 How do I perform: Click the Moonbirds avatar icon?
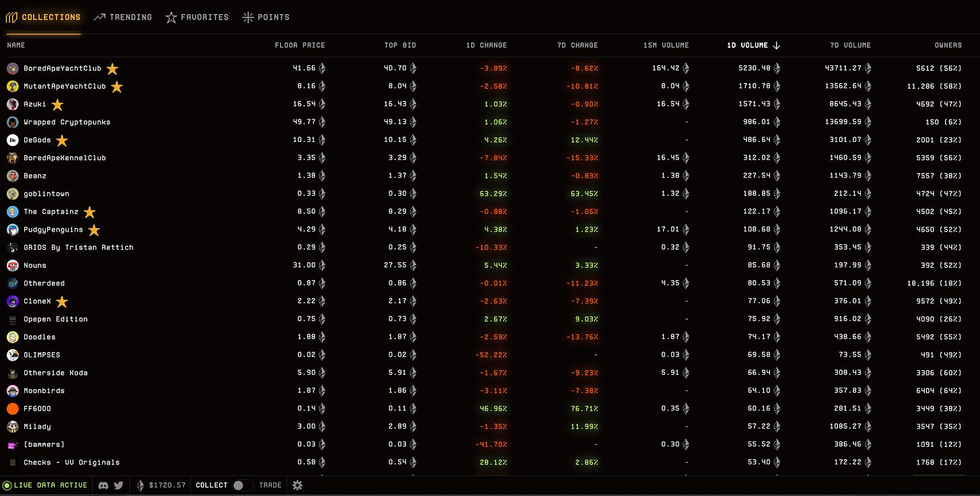pos(13,391)
